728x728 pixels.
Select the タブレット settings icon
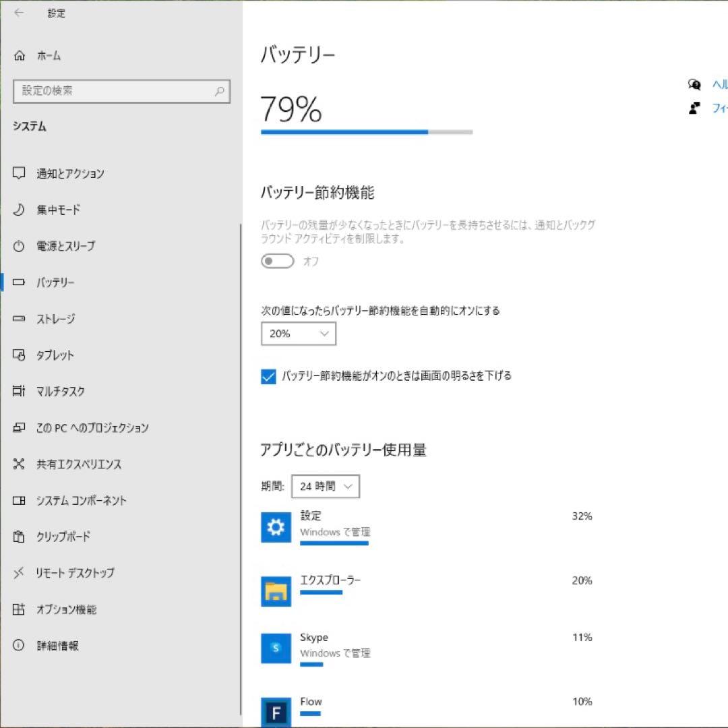pyautogui.click(x=19, y=355)
